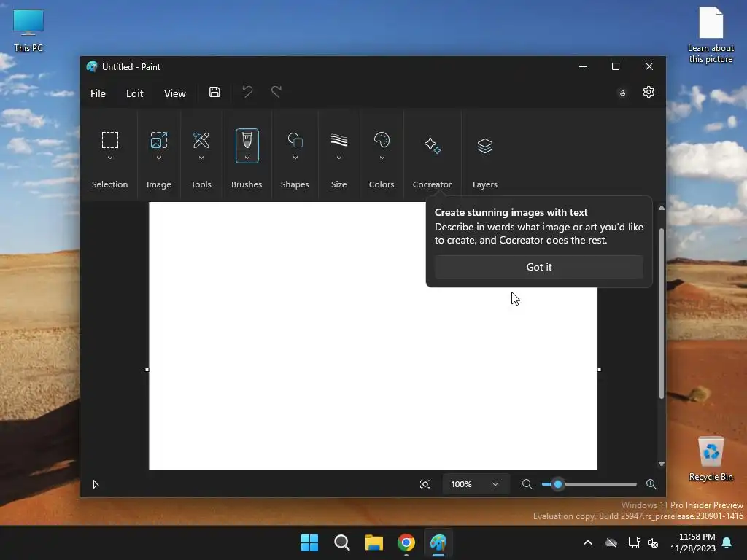Select the Recycle Bin desktop icon
This screenshot has width=747, height=560.
711,459
